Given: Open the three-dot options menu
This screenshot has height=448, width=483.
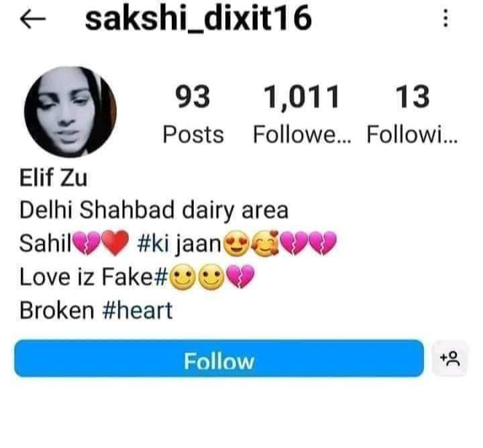Looking at the screenshot, I should pos(445,18).
